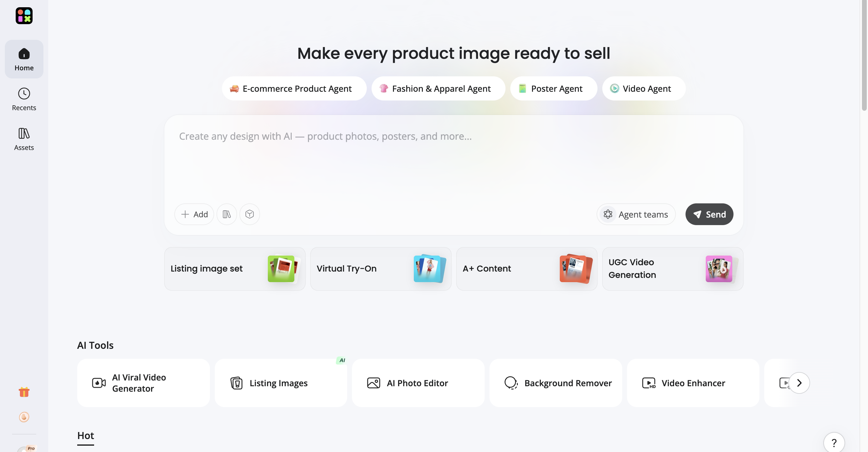Open Listing Images tool
This screenshot has width=868, height=452.
tap(281, 383)
